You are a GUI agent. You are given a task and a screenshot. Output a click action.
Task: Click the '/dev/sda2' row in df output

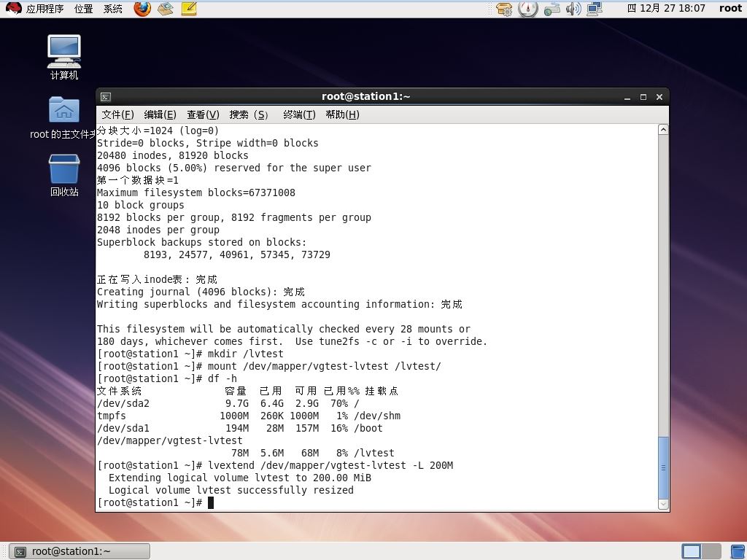click(x=228, y=403)
